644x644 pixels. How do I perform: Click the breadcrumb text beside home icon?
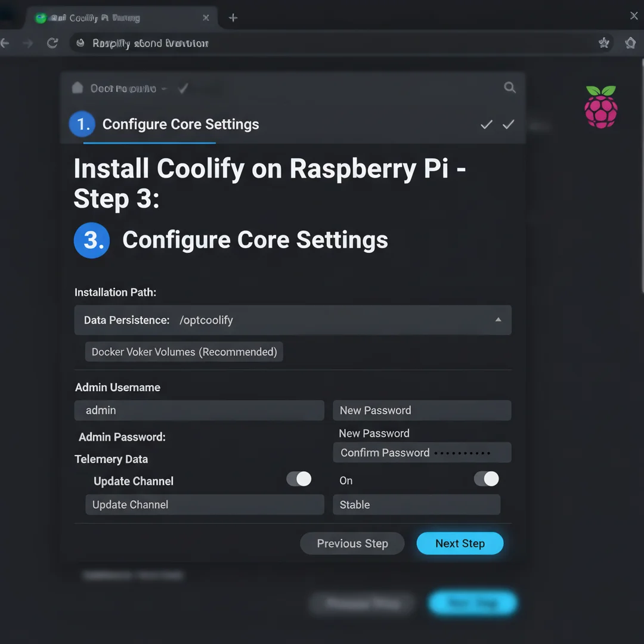[123, 88]
